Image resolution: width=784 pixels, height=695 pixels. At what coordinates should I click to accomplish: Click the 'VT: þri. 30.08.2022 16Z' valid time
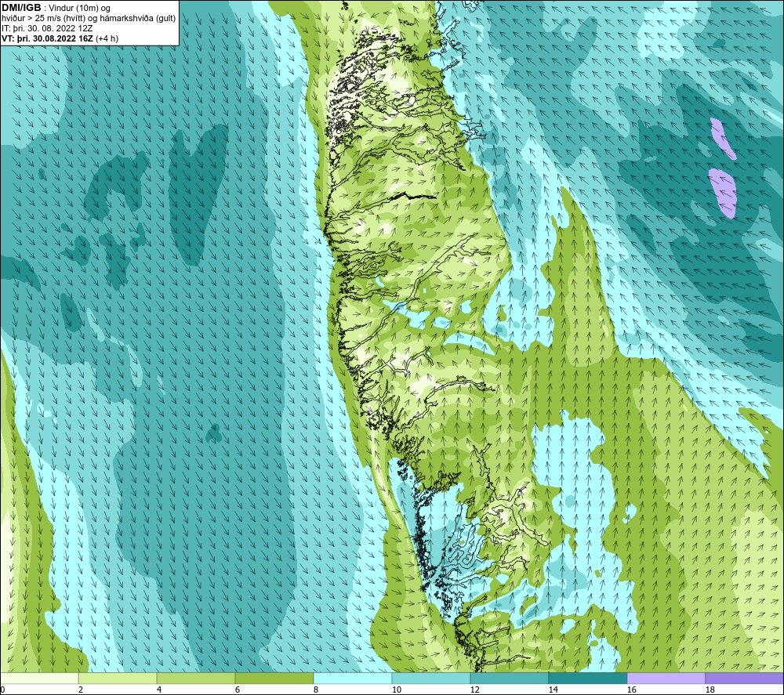[x=47, y=38]
